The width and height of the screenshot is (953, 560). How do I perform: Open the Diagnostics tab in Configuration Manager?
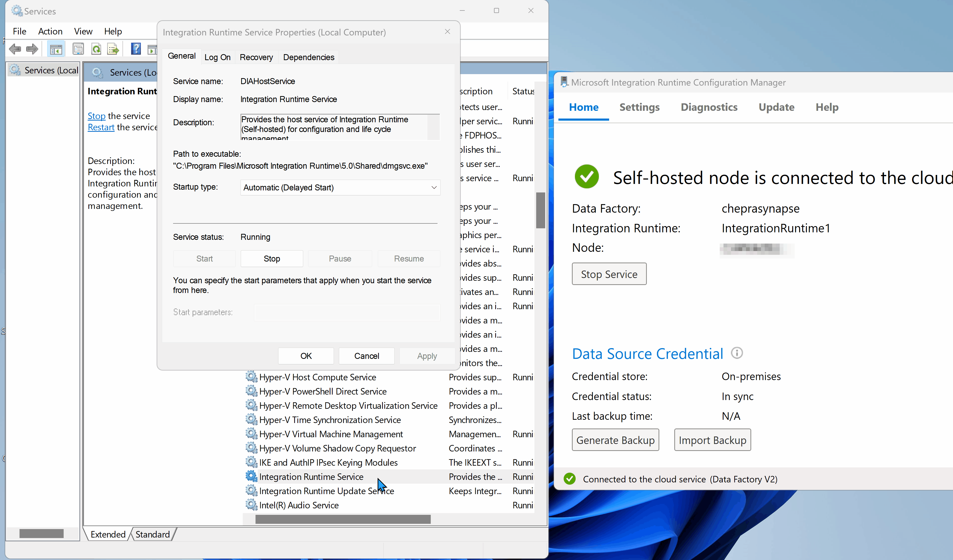click(x=709, y=107)
